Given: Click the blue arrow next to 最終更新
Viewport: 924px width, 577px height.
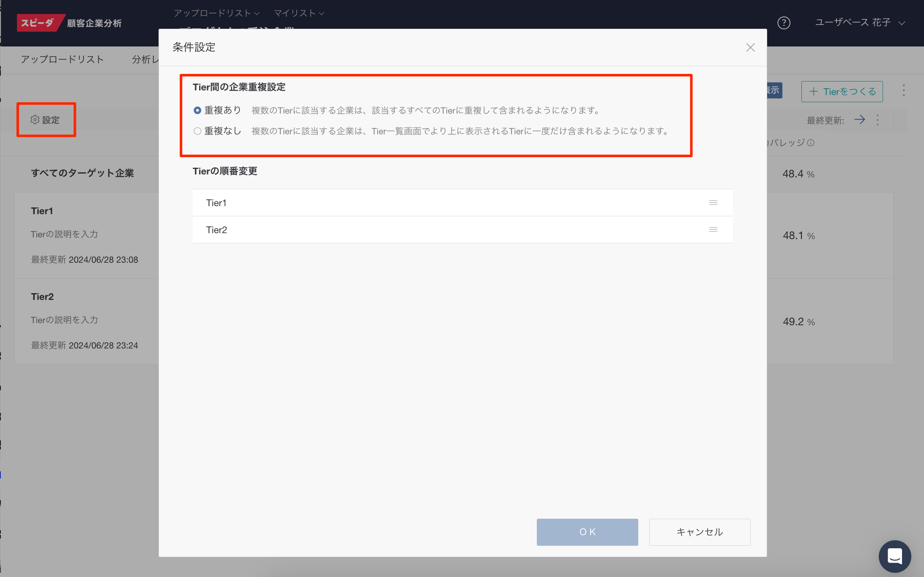Looking at the screenshot, I should coord(859,120).
